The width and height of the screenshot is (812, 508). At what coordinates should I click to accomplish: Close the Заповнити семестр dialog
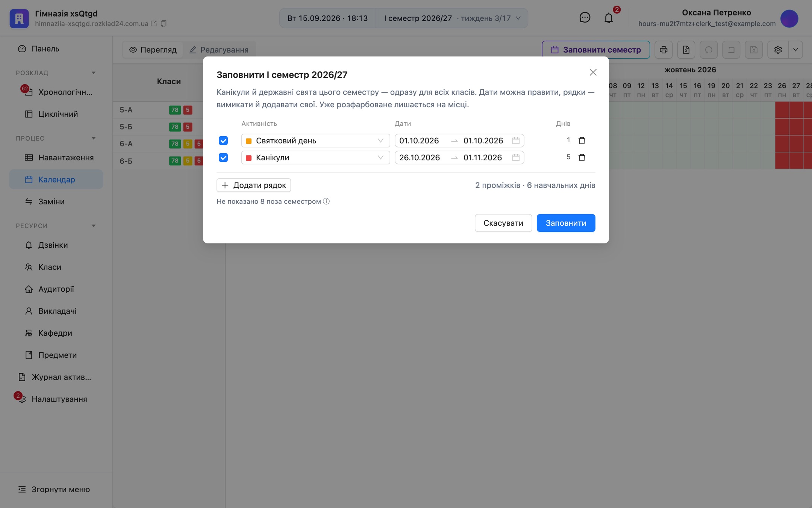coord(593,72)
